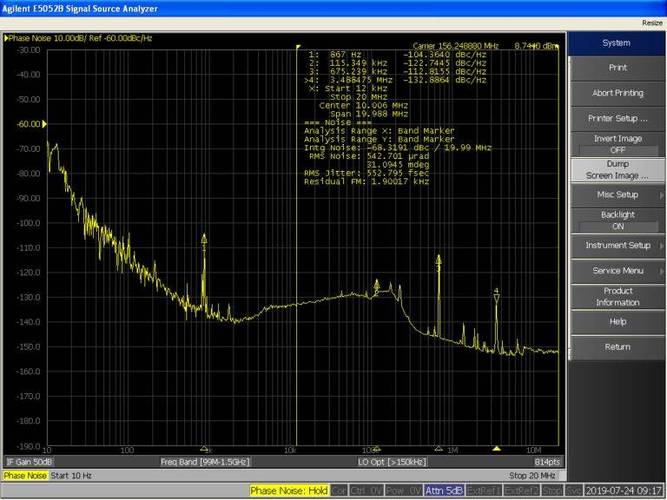Click marker 4 triangle on the trace

click(x=496, y=297)
